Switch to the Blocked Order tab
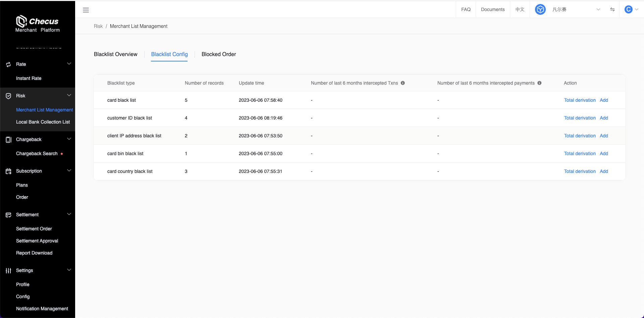 (x=219, y=54)
